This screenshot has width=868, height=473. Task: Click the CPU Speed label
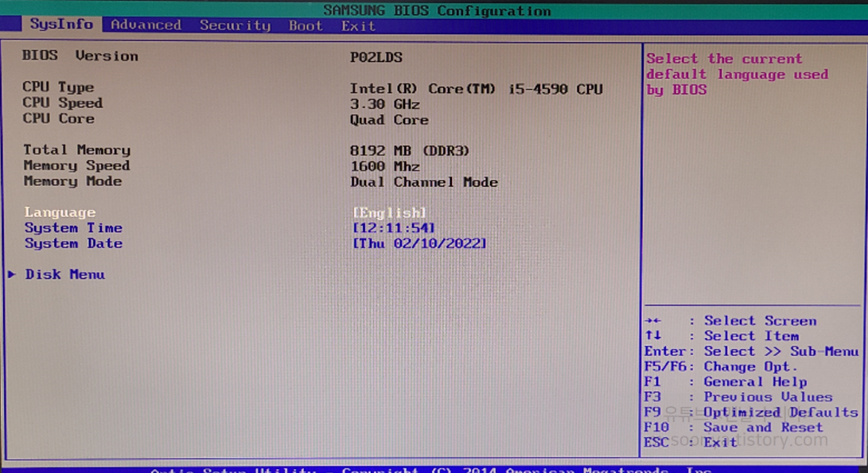coord(63,103)
